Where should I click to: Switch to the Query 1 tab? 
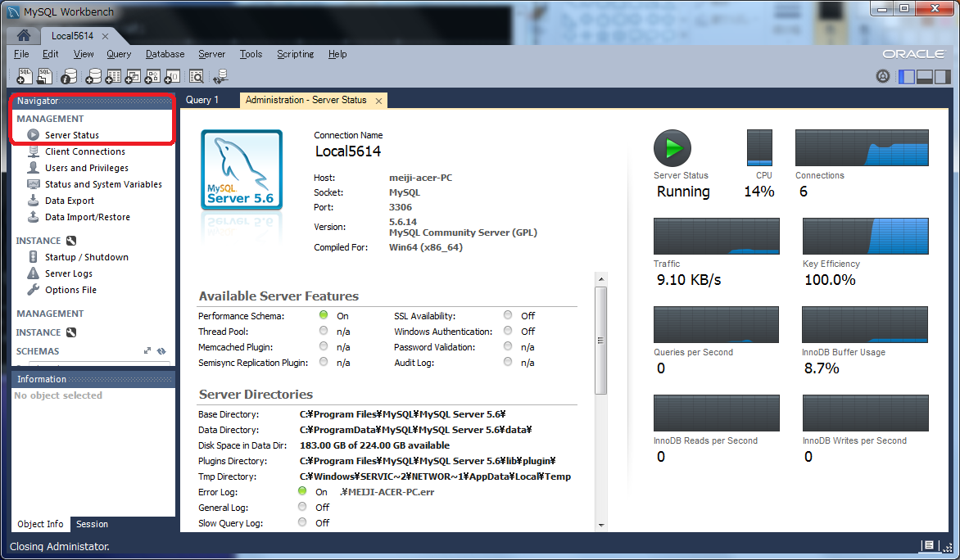click(202, 100)
